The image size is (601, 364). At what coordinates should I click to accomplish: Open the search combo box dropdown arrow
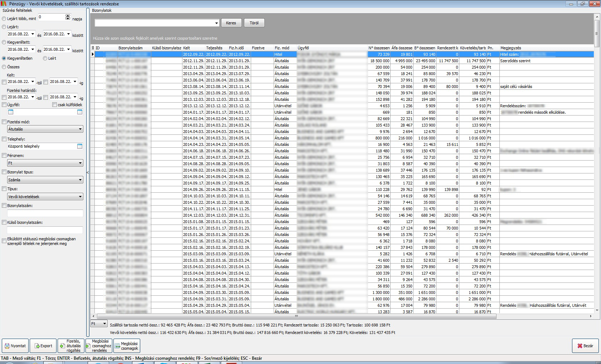(x=216, y=23)
